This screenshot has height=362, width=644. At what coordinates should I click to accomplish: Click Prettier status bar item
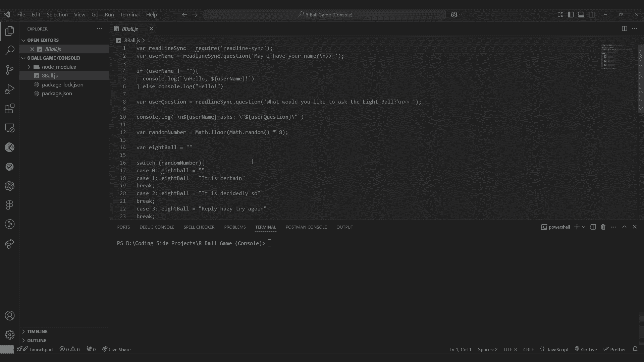tap(614, 349)
